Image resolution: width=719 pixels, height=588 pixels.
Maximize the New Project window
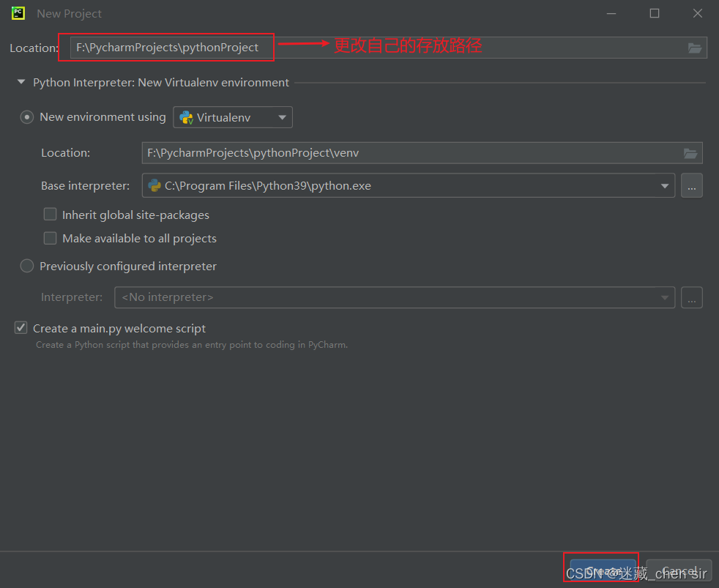pyautogui.click(x=655, y=14)
